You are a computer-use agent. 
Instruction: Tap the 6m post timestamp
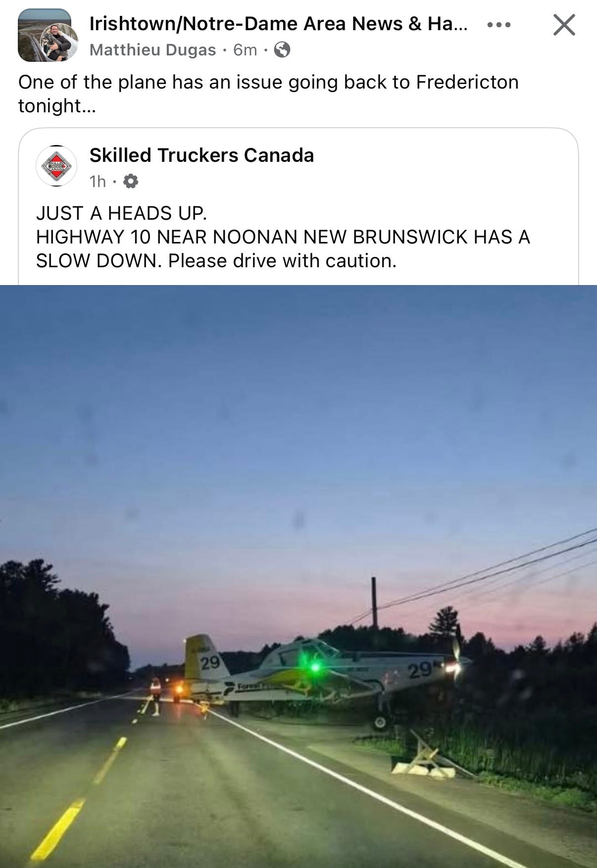pyautogui.click(x=245, y=50)
